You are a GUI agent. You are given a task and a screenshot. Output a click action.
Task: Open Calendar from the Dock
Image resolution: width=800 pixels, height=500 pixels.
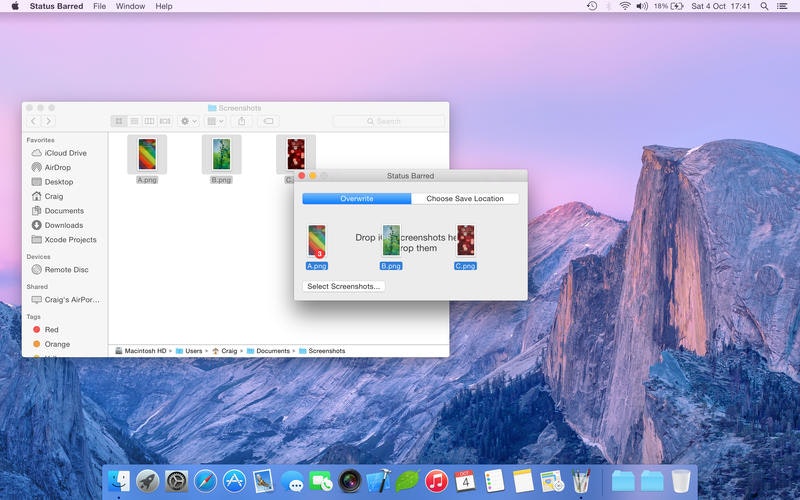coord(465,481)
